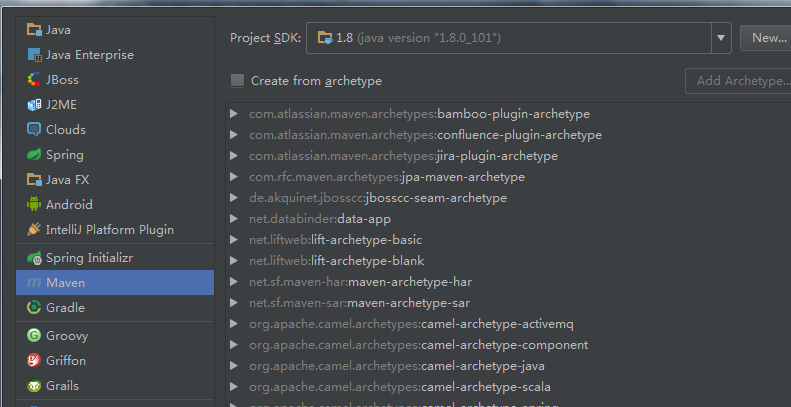Click the Grails icon
Image resolution: width=791 pixels, height=407 pixels.
click(34, 386)
